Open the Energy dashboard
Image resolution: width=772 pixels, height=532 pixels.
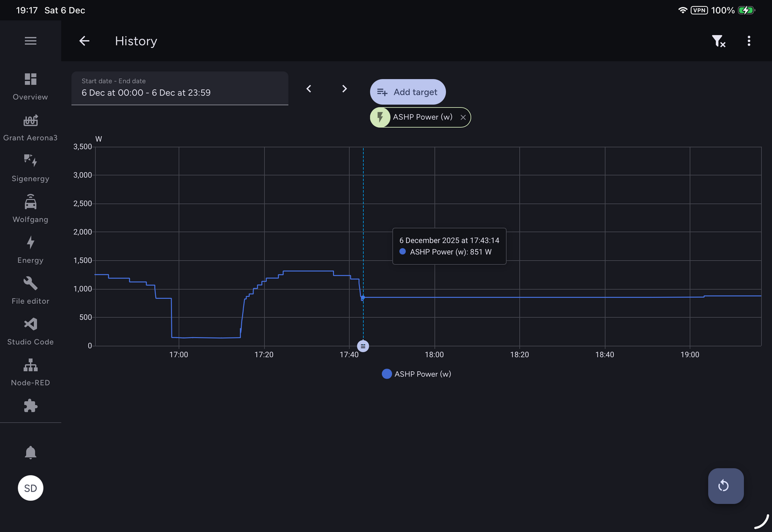click(31, 250)
